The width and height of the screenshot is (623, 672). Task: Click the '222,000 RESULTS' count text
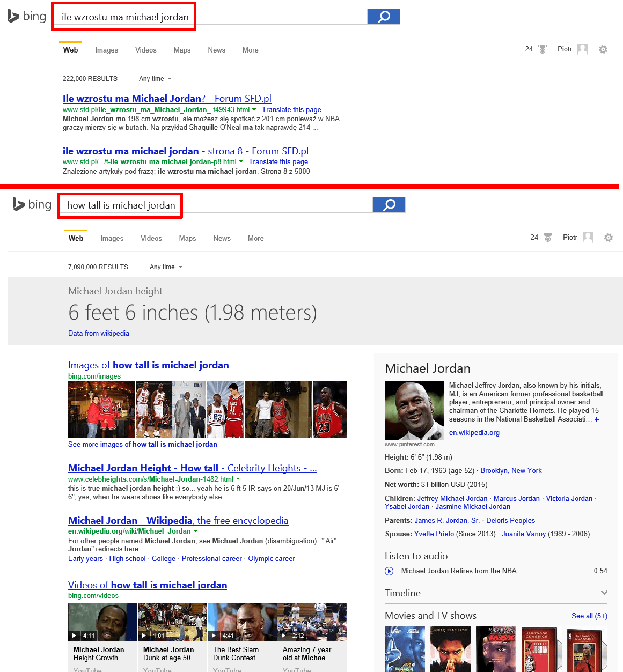click(x=90, y=79)
